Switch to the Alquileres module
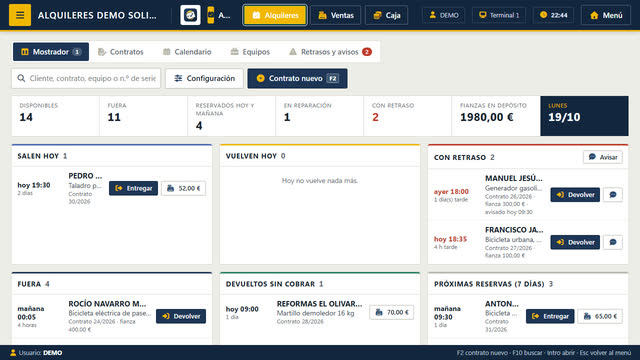The image size is (640, 360). (275, 15)
